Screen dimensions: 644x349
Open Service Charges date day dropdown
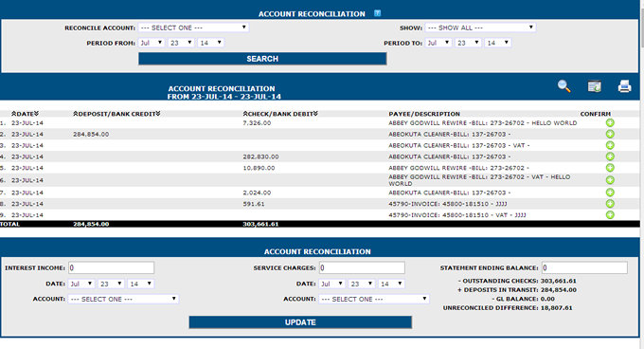(362, 284)
